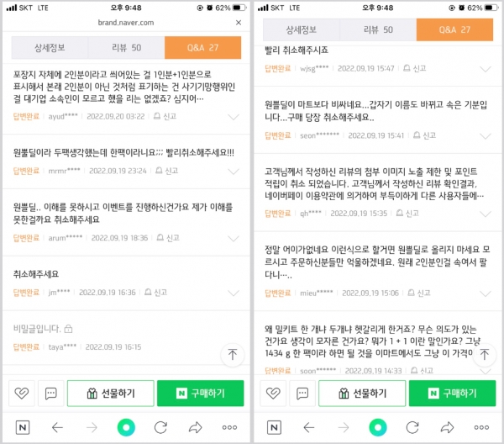Tap the Naver N home icon in left browser bar
Viewport: 504px width, 444px height.
[x=23, y=427]
